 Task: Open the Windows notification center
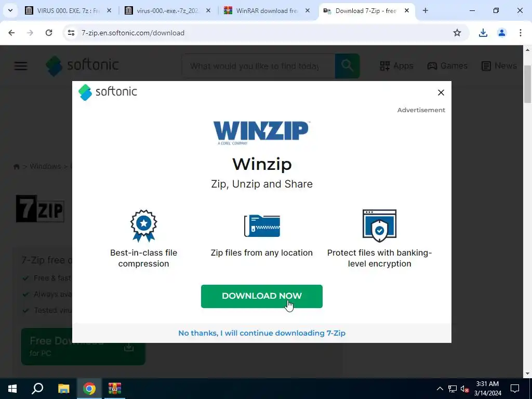pyautogui.click(x=515, y=389)
